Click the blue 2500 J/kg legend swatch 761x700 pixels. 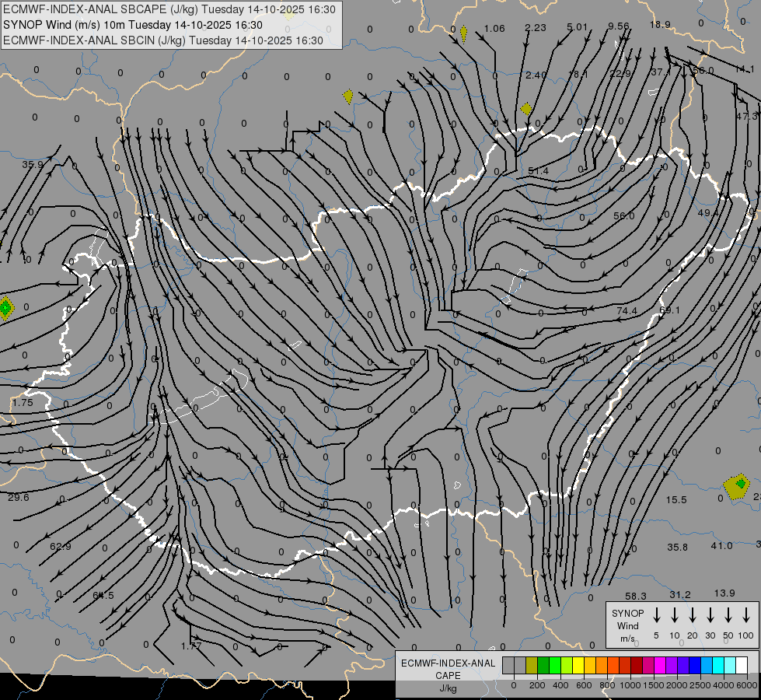click(695, 665)
